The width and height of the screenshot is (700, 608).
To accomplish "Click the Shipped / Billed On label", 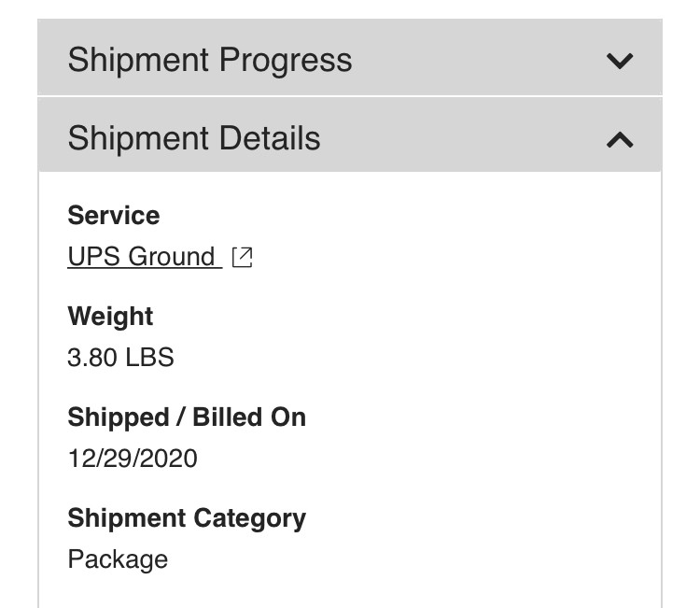I will tap(187, 417).
